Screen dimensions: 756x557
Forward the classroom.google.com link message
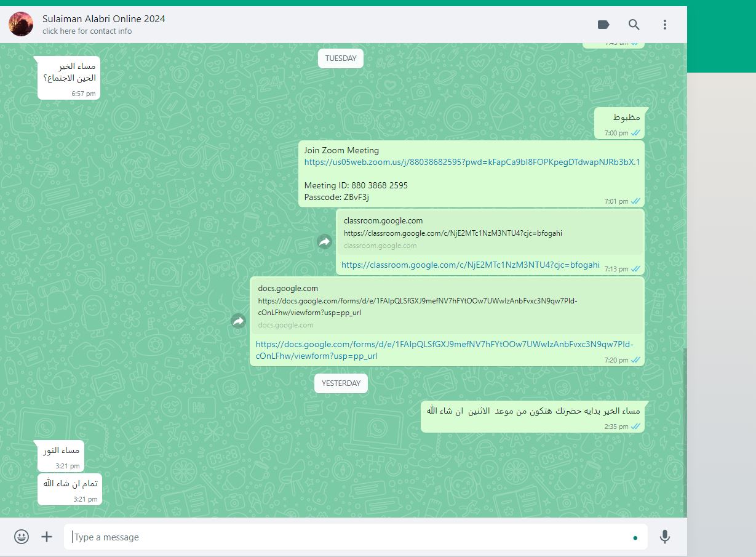(324, 242)
